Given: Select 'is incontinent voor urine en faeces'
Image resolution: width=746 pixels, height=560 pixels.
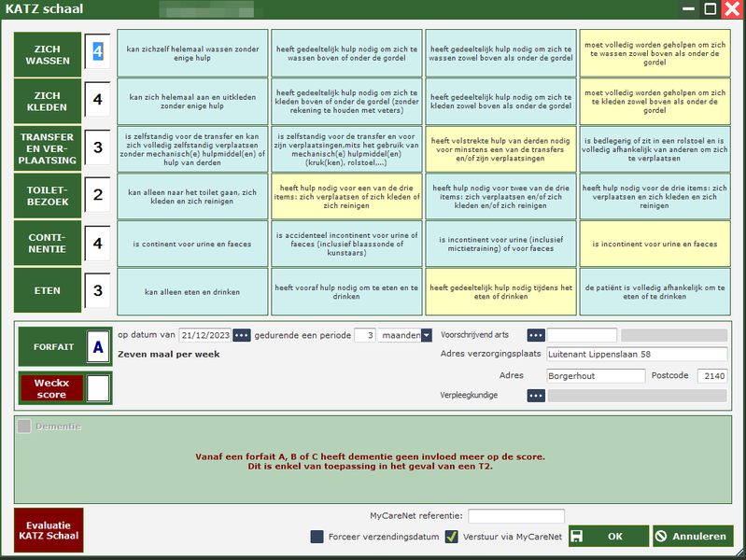Looking at the screenshot, I should coord(655,244).
